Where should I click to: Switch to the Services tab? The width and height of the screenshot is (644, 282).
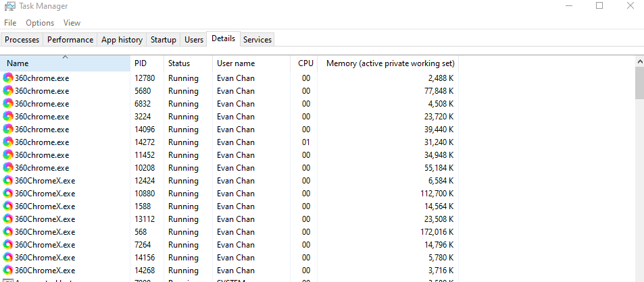257,40
